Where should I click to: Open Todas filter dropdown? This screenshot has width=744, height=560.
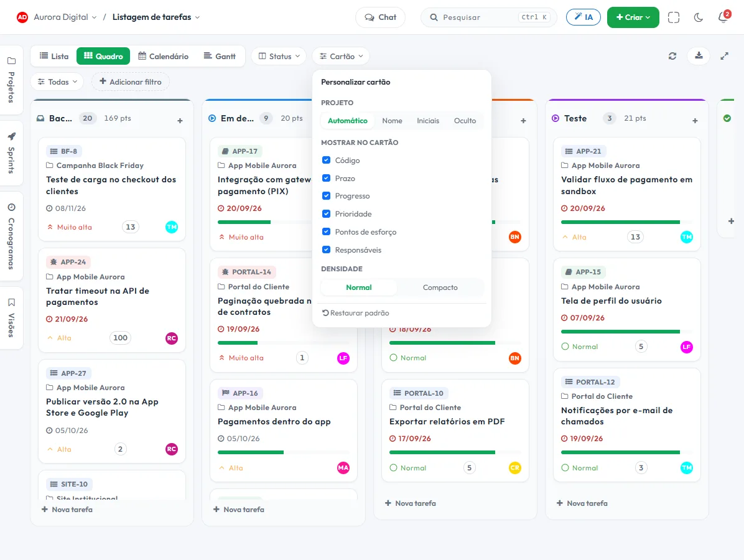(57, 82)
